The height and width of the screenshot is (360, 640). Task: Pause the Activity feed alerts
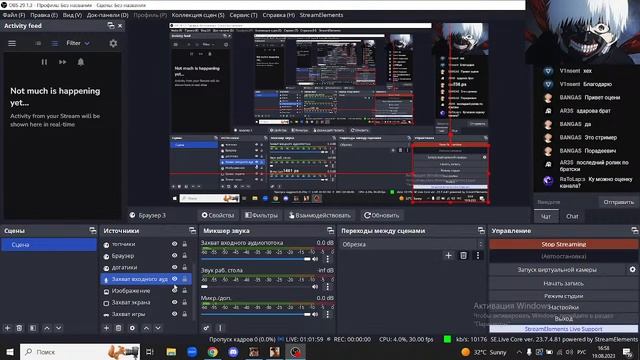tap(44, 62)
